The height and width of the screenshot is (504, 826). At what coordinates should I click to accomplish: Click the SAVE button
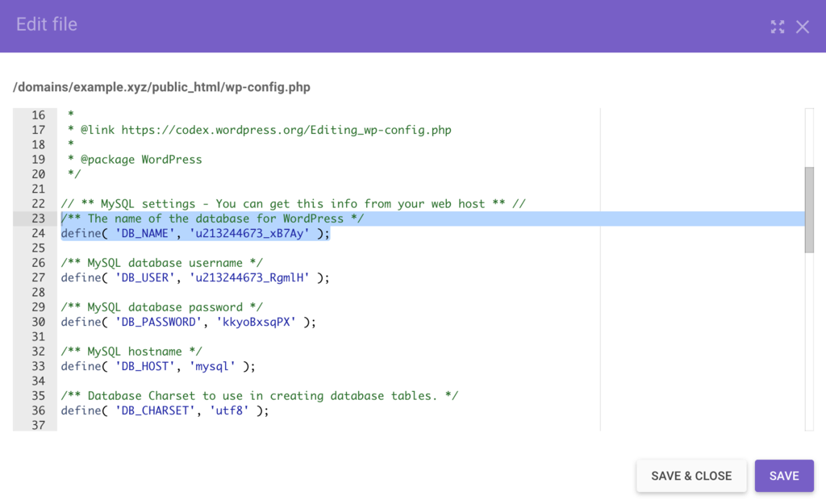pyautogui.click(x=784, y=476)
